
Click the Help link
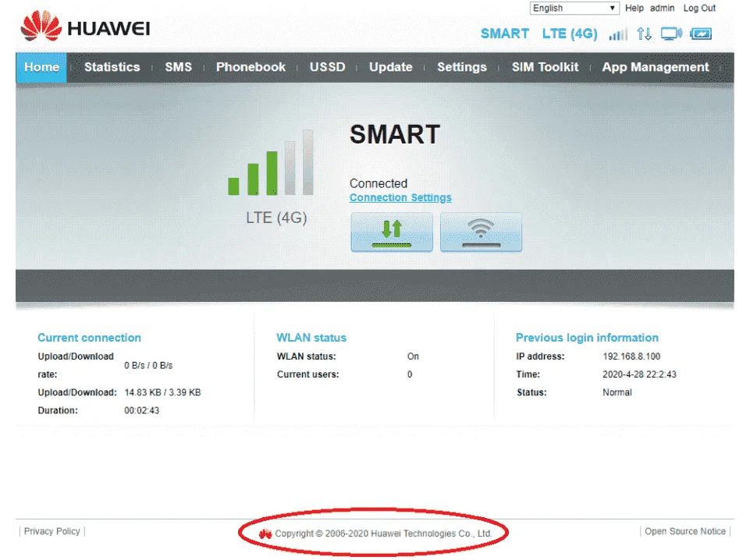coord(634,8)
